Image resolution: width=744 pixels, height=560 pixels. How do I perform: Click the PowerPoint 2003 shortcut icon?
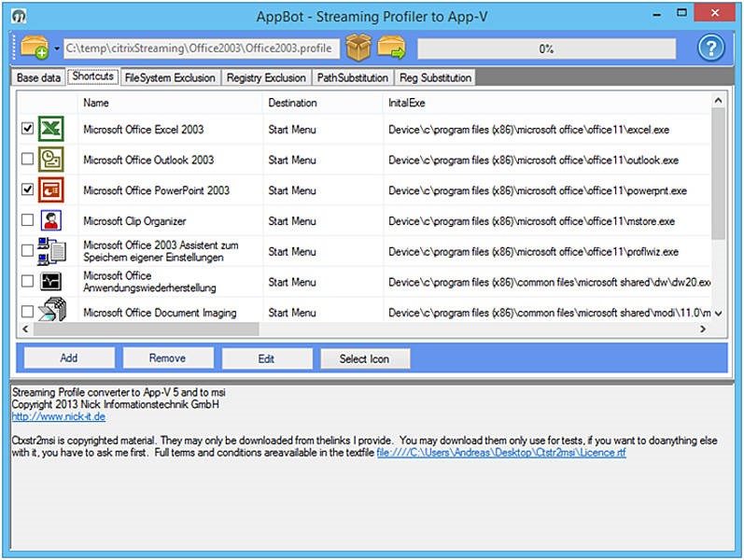coord(50,189)
